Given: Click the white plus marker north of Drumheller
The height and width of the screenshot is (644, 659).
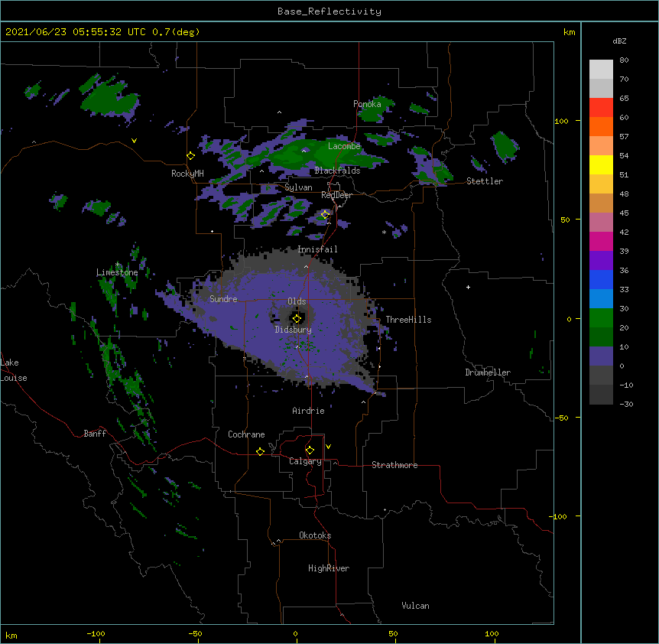Looking at the screenshot, I should (x=468, y=287).
